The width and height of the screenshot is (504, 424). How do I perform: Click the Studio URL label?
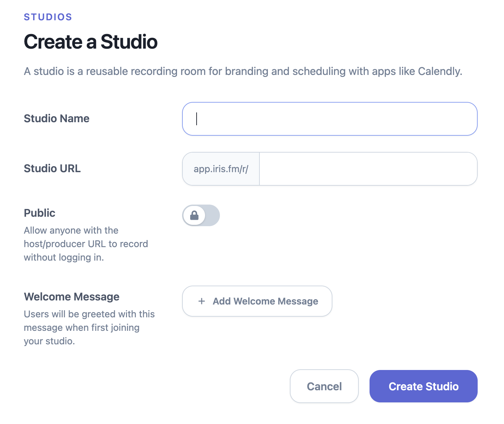(x=52, y=168)
